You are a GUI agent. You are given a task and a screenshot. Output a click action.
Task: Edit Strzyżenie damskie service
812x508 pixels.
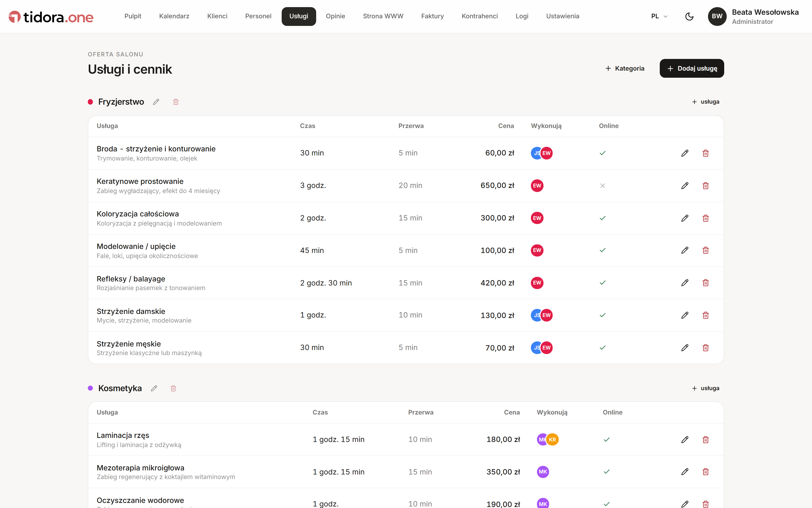click(685, 315)
